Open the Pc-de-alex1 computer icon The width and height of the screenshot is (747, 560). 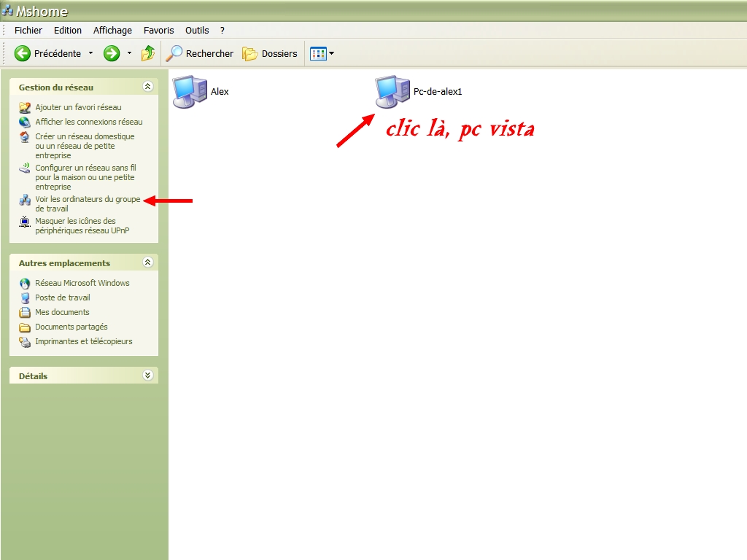pyautogui.click(x=392, y=92)
